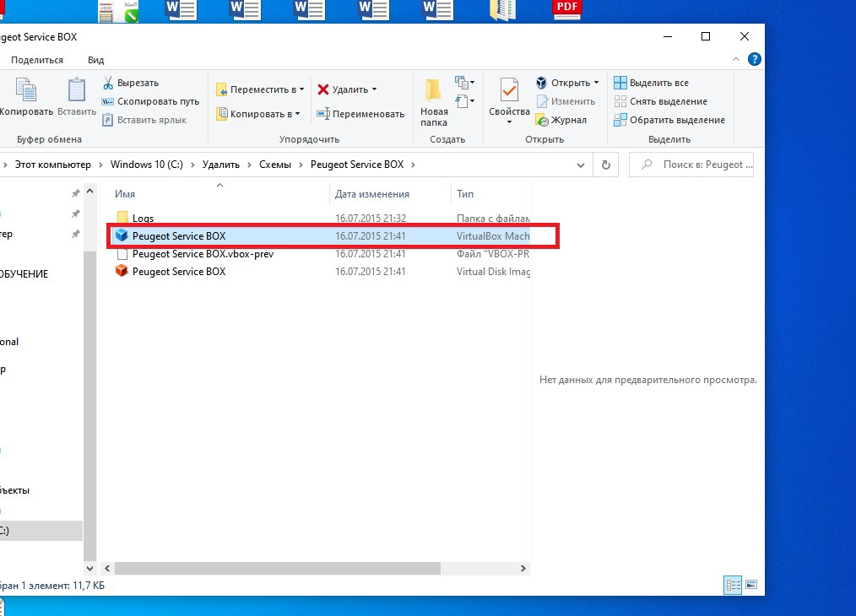
Task: Select the Virtual Disk Image Peugeot Service BOX
Action: (x=178, y=272)
